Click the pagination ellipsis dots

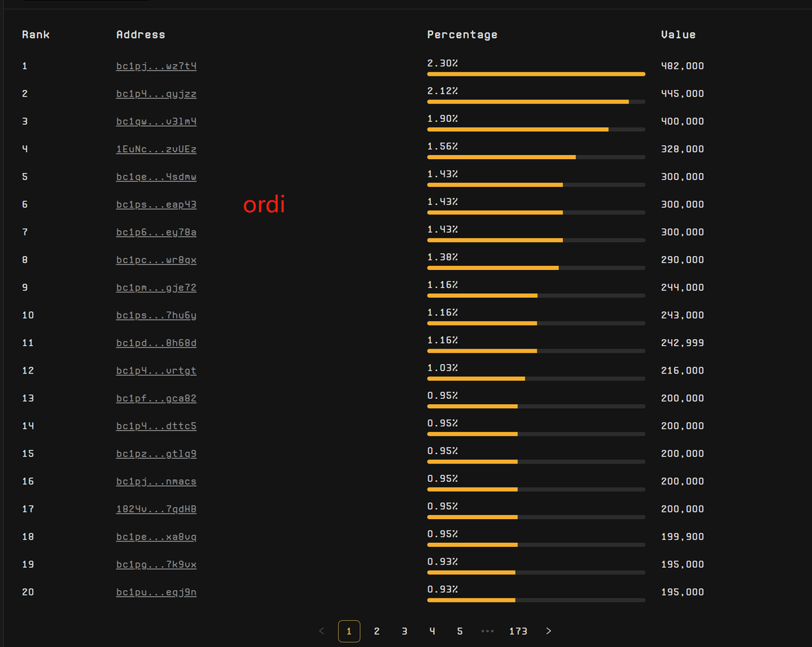click(x=487, y=631)
